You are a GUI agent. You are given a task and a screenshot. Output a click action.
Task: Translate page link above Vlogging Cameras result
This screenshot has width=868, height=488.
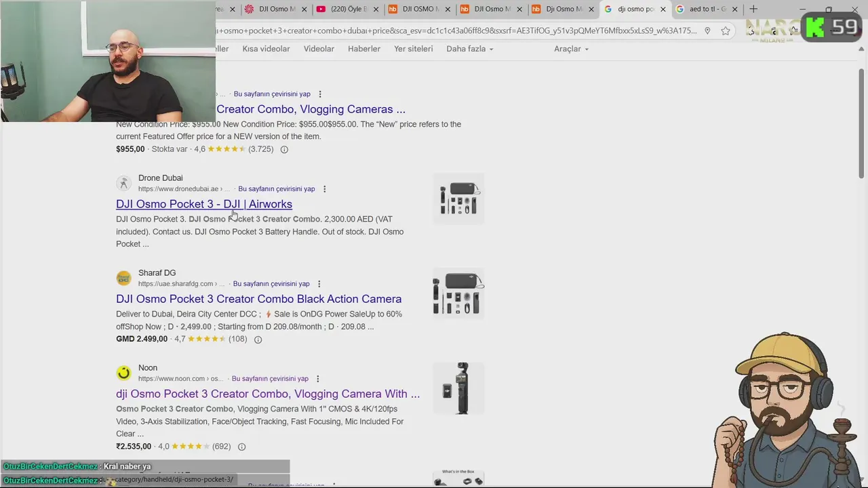tap(272, 94)
